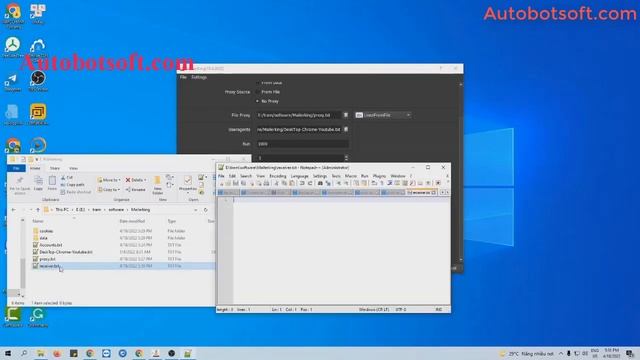Open the LoadFromFile dropdown

tap(382, 116)
